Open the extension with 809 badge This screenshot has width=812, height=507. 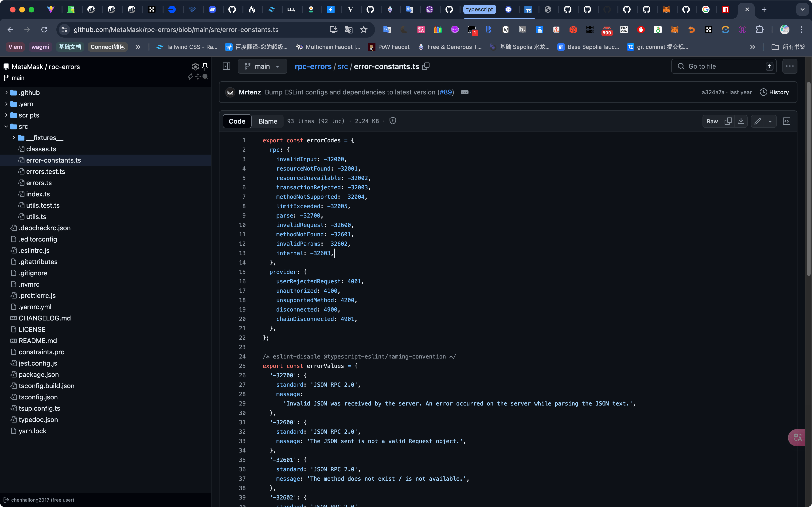pyautogui.click(x=607, y=30)
